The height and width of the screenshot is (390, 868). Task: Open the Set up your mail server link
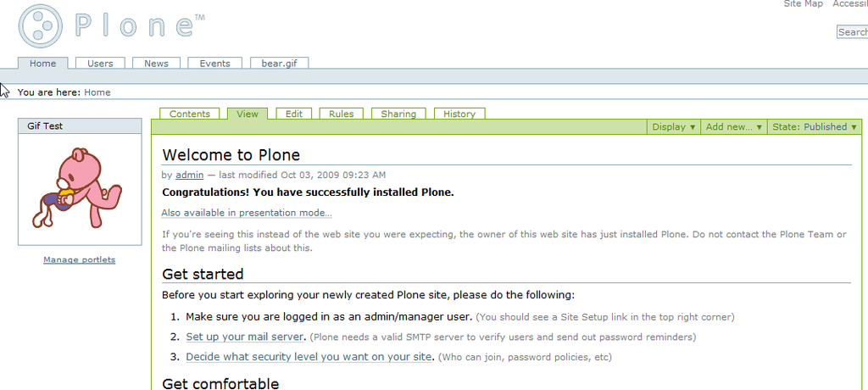(245, 337)
